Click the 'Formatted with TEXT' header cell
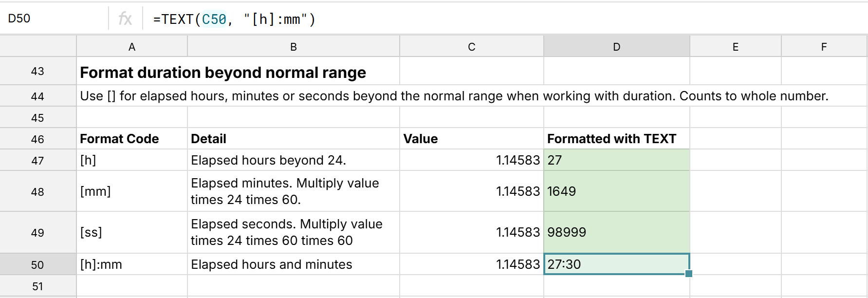 click(616, 139)
